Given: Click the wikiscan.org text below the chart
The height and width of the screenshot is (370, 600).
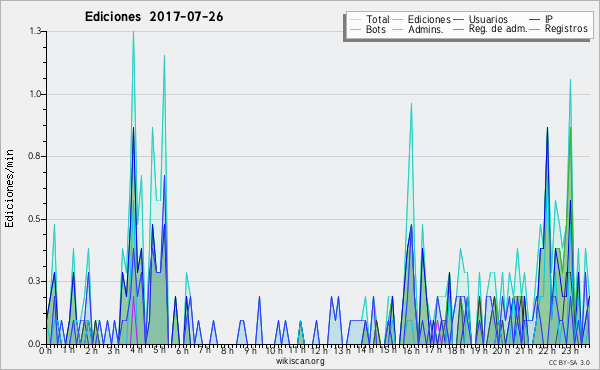Looking at the screenshot, I should 300,361.
